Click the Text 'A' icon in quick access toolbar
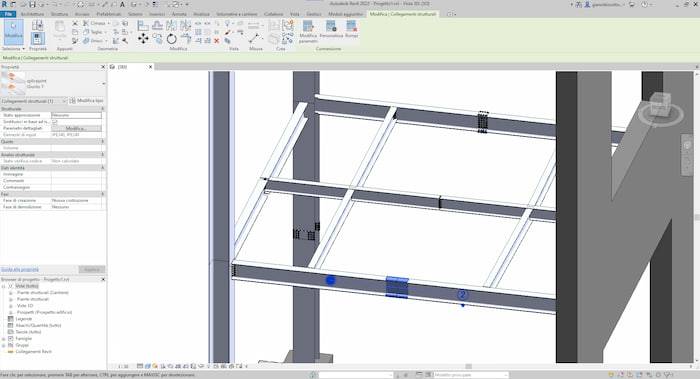Viewport: 700px width, 379px height. tap(122, 4)
